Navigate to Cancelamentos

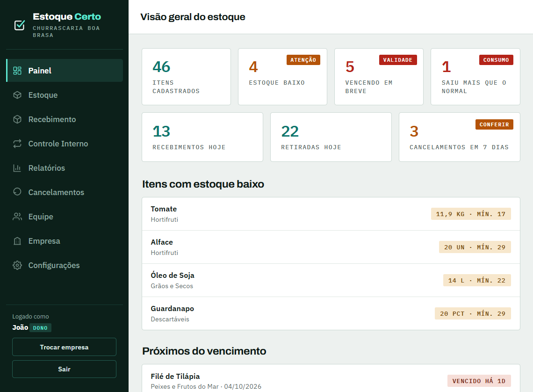tap(65, 192)
